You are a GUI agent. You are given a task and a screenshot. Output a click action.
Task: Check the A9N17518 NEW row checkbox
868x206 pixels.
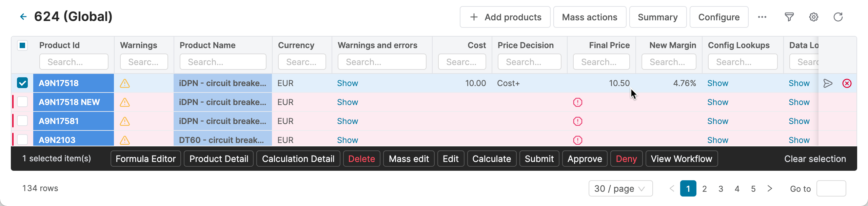click(22, 102)
